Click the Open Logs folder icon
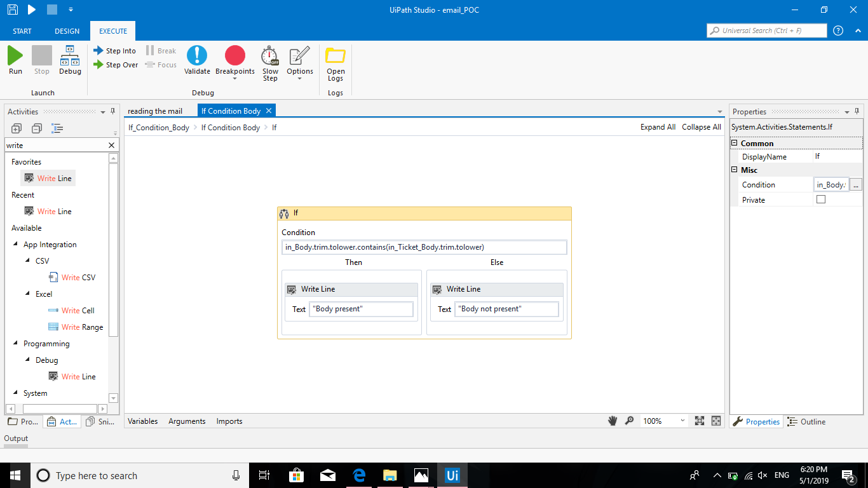The height and width of the screenshot is (488, 868). coord(336,55)
